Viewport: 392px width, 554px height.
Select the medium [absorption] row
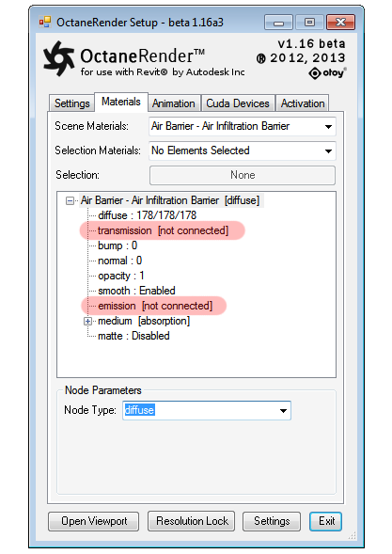[144, 321]
